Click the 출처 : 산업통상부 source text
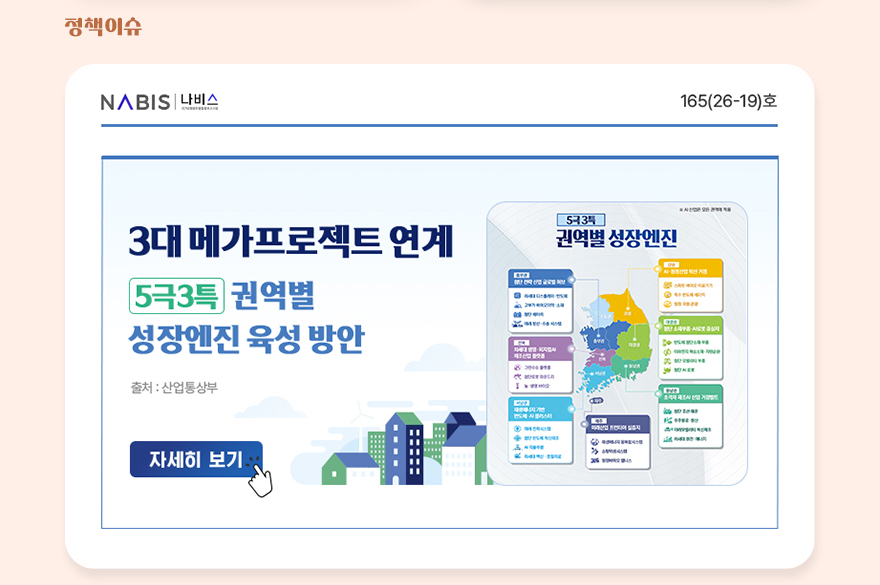The height and width of the screenshot is (585, 880). pos(174,387)
